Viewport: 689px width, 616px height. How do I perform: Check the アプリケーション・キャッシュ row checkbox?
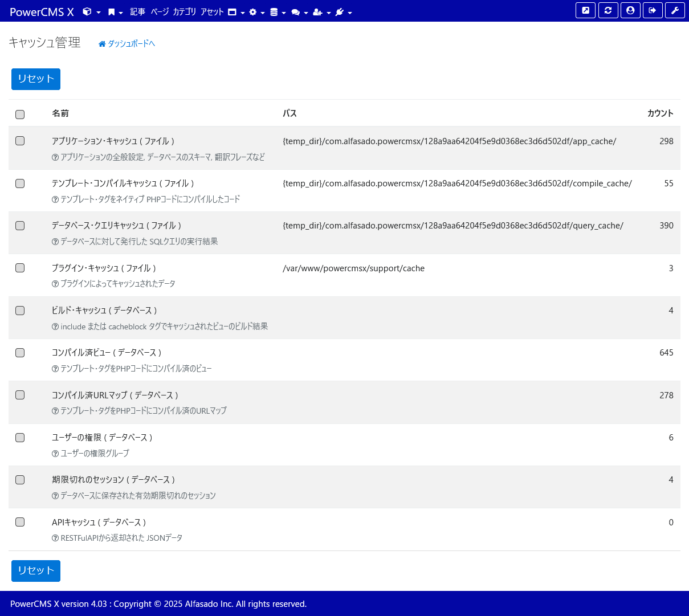[20, 141]
